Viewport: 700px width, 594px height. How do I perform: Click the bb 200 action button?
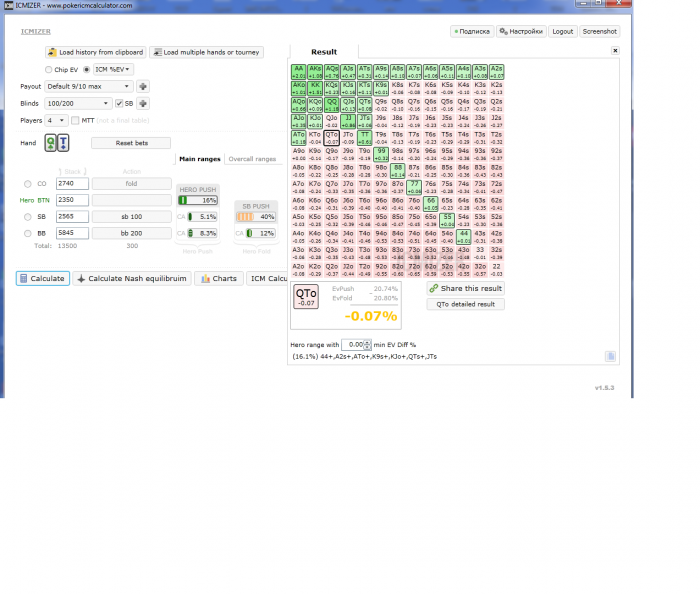pos(132,233)
